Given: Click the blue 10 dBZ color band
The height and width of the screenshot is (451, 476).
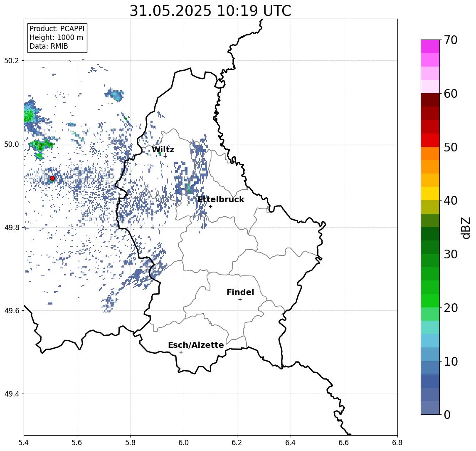Looking at the screenshot, I should (430, 367).
